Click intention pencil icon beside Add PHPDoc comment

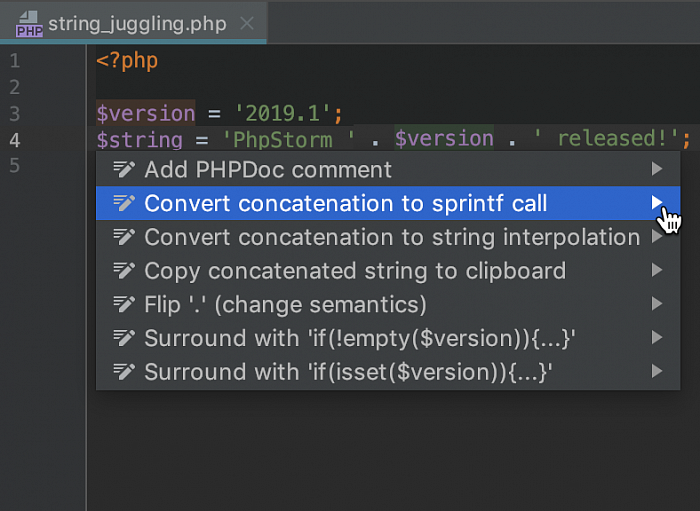(124, 170)
